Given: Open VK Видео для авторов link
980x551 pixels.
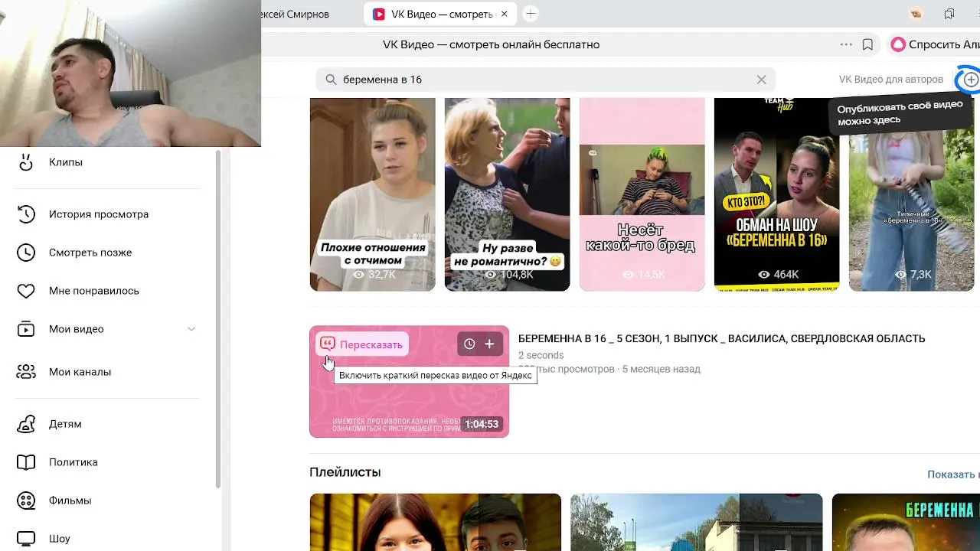Looking at the screenshot, I should click(x=890, y=80).
